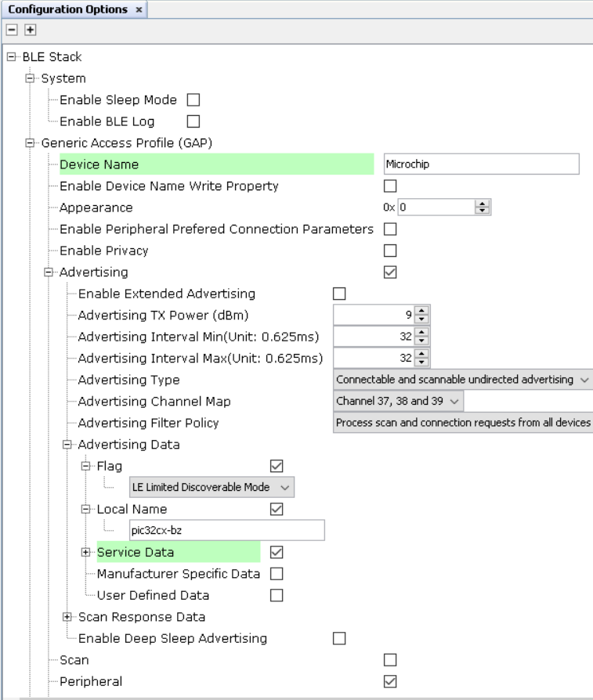Open the Advertising Channel Map dropdown
593x700 pixels.
(x=398, y=401)
